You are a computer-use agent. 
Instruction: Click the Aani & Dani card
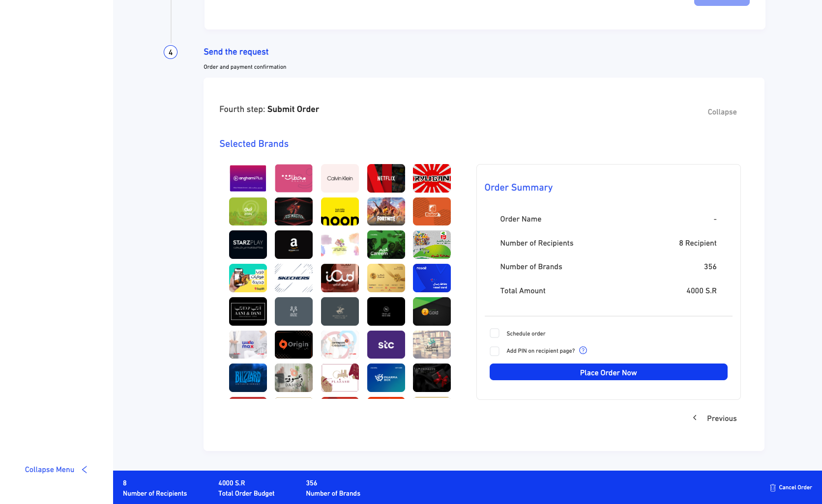(x=248, y=311)
